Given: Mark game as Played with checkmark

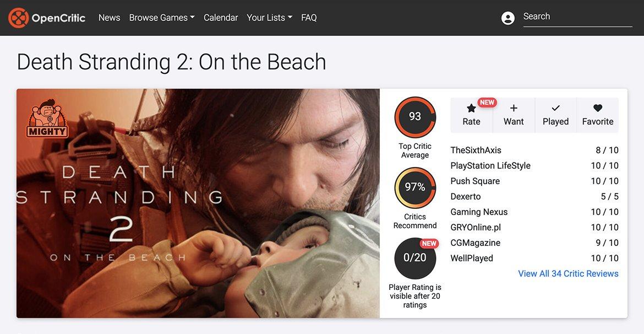Looking at the screenshot, I should [x=555, y=109].
